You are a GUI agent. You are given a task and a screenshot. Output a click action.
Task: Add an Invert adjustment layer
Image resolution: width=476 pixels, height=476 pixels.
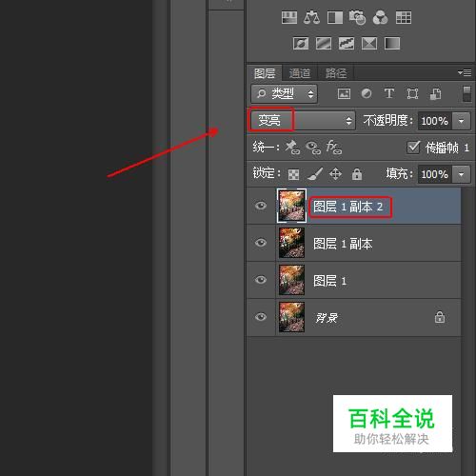[x=301, y=44]
